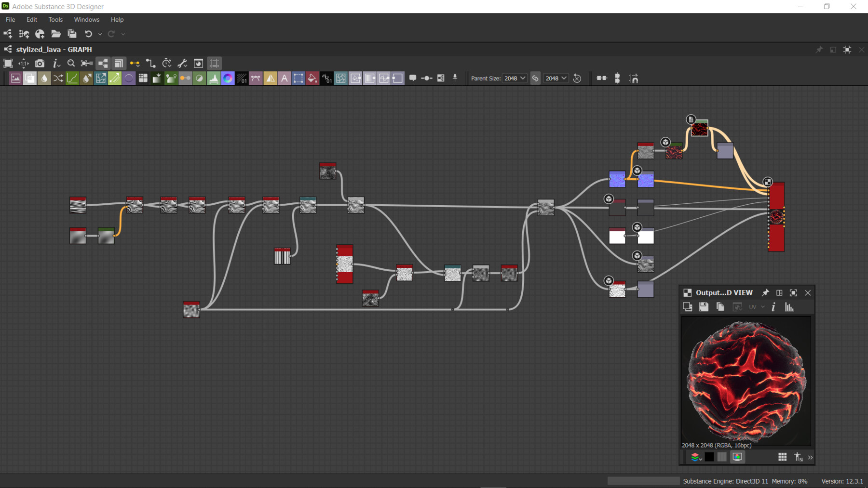Show image information with the info icon
The height and width of the screenshot is (488, 868).
click(x=773, y=307)
